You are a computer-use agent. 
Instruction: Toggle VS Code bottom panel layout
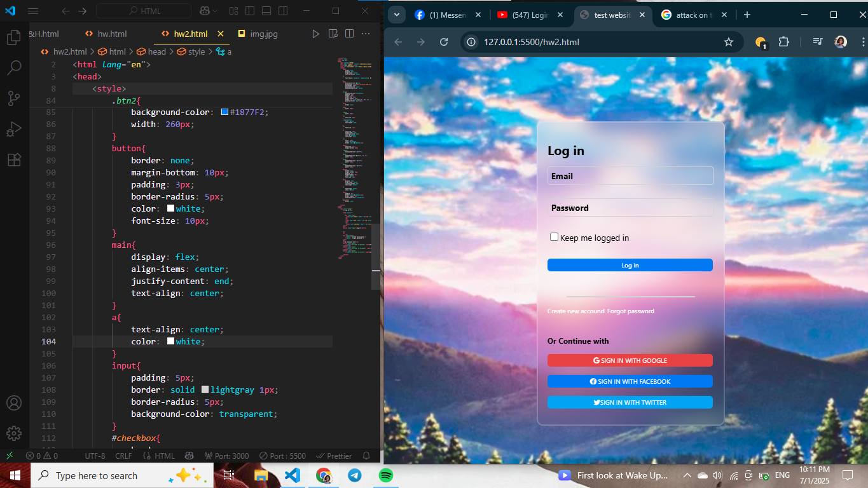pyautogui.click(x=266, y=11)
